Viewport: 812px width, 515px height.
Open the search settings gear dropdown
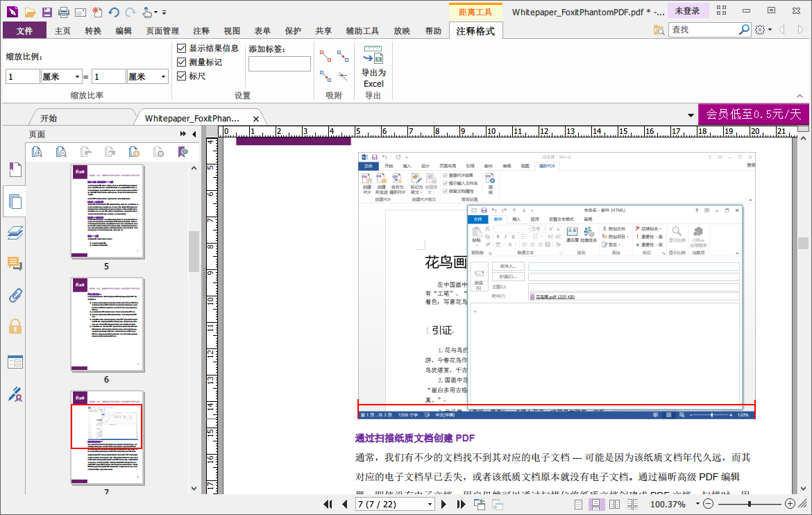[x=763, y=30]
